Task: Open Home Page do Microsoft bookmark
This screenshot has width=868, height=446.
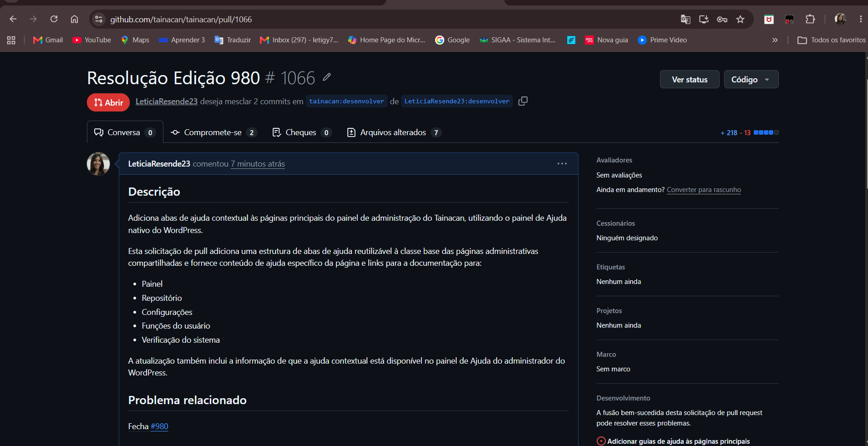Action: 386,40
